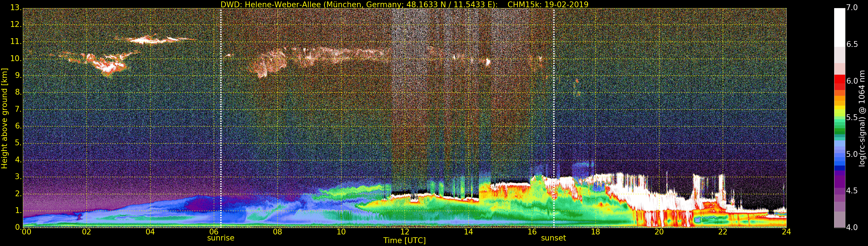This screenshot has height=246, width=868.
Task: Click time axis tick '08'
Action: [277, 232]
